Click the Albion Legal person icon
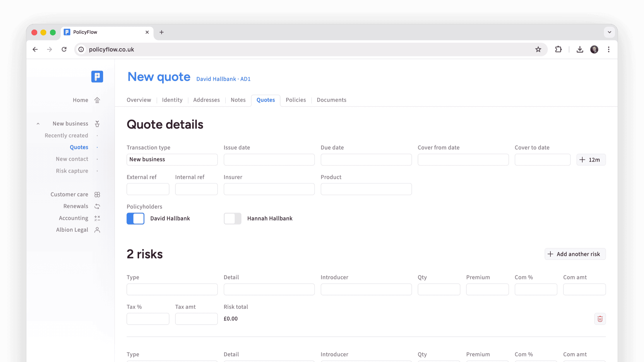 coord(97,230)
